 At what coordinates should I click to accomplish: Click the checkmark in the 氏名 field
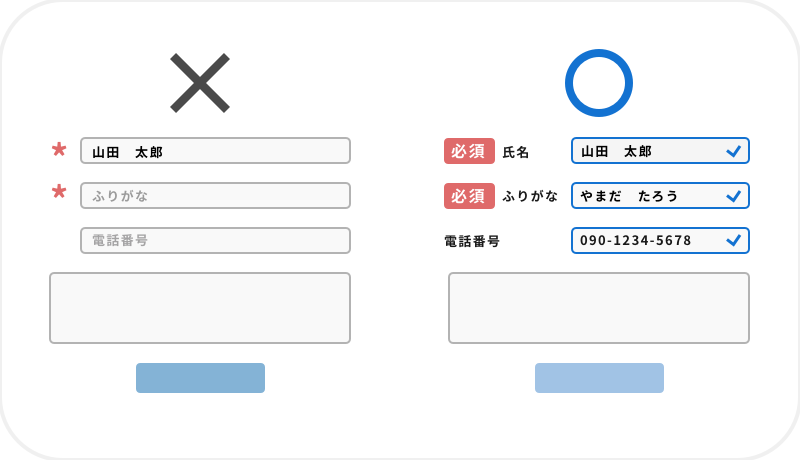coord(733,151)
